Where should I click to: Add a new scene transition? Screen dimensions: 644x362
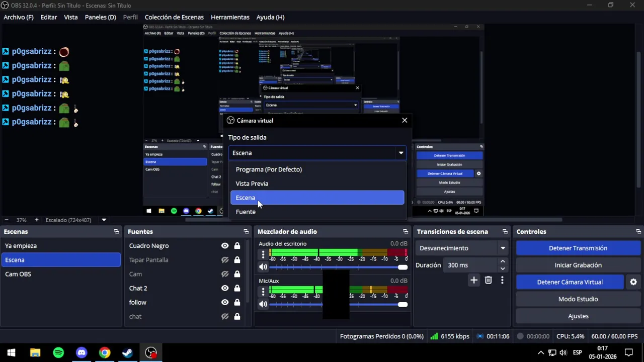(x=473, y=280)
